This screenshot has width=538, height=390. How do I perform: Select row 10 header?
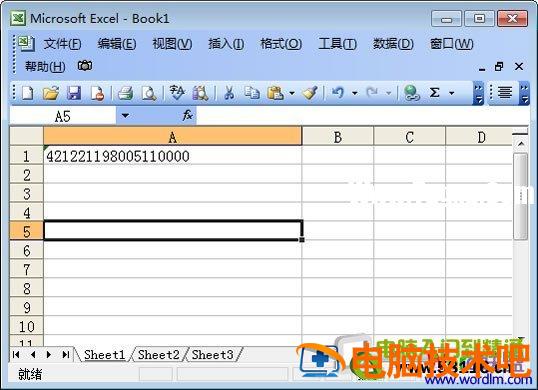click(x=26, y=326)
